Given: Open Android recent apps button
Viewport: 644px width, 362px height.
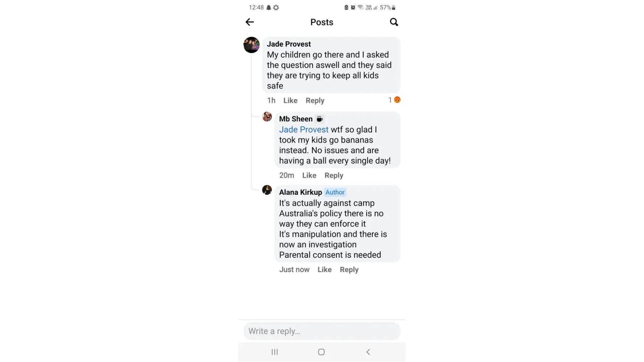Looking at the screenshot, I should pyautogui.click(x=275, y=352).
